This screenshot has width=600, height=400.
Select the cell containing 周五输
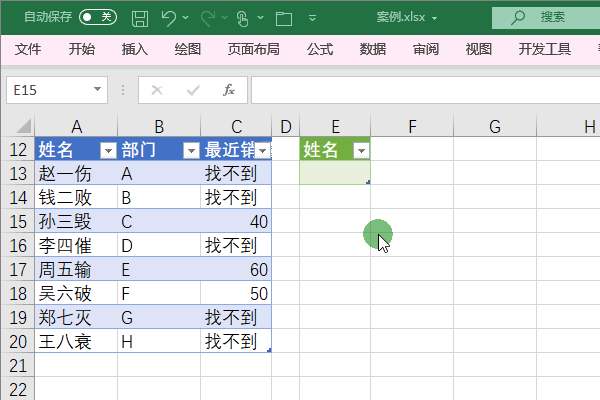tap(76, 269)
